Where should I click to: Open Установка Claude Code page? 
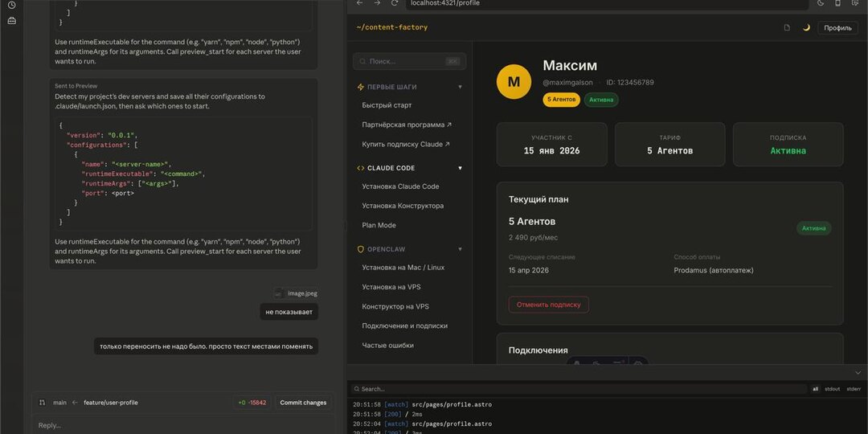point(400,186)
